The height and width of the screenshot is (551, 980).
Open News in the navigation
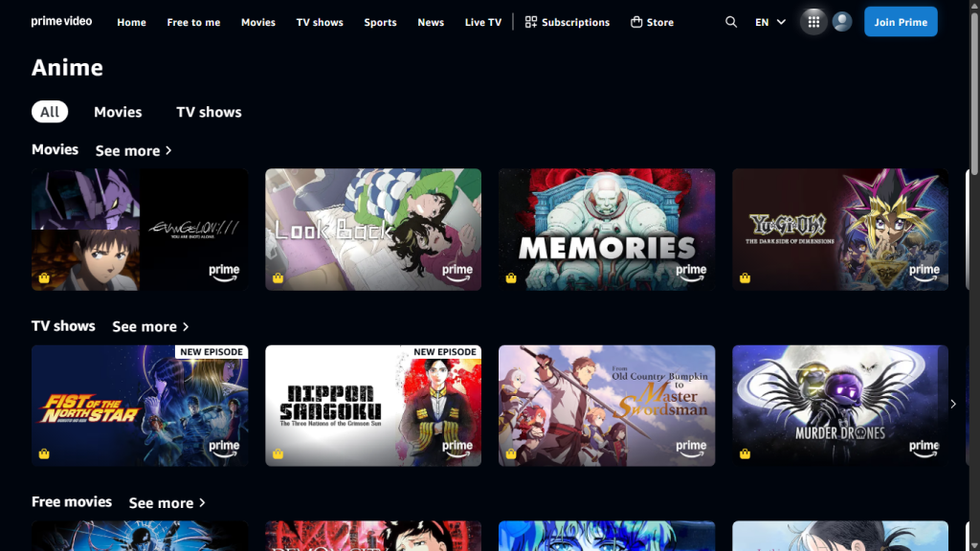tap(431, 22)
